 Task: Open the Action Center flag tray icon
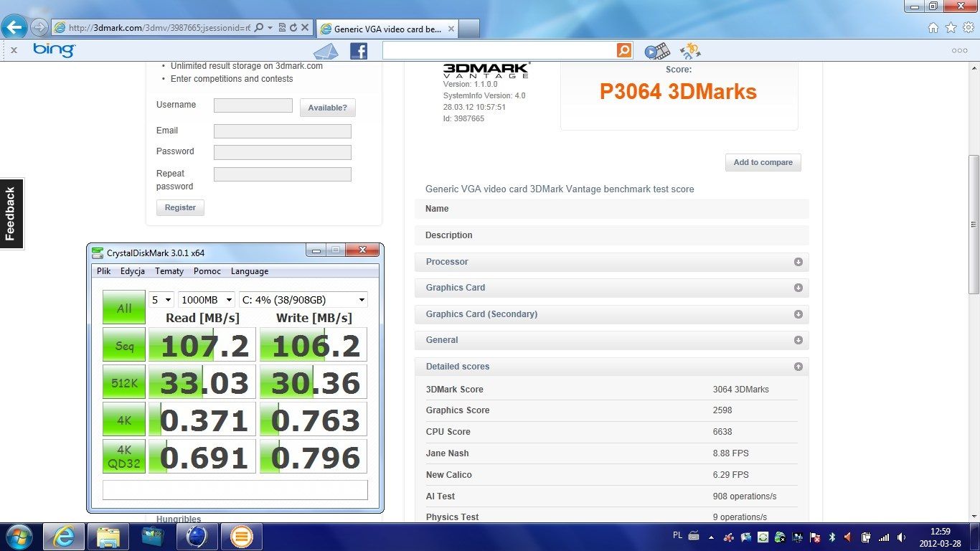pos(815,537)
